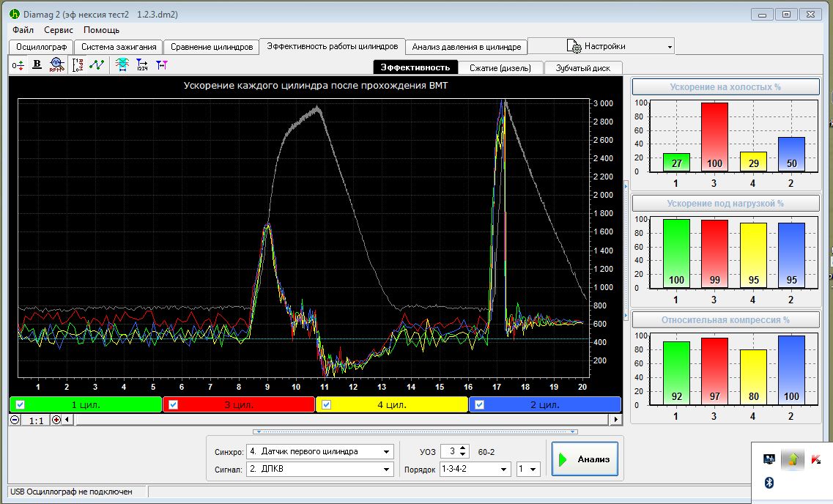Click the RPM magnifier search icon

[x=57, y=64]
